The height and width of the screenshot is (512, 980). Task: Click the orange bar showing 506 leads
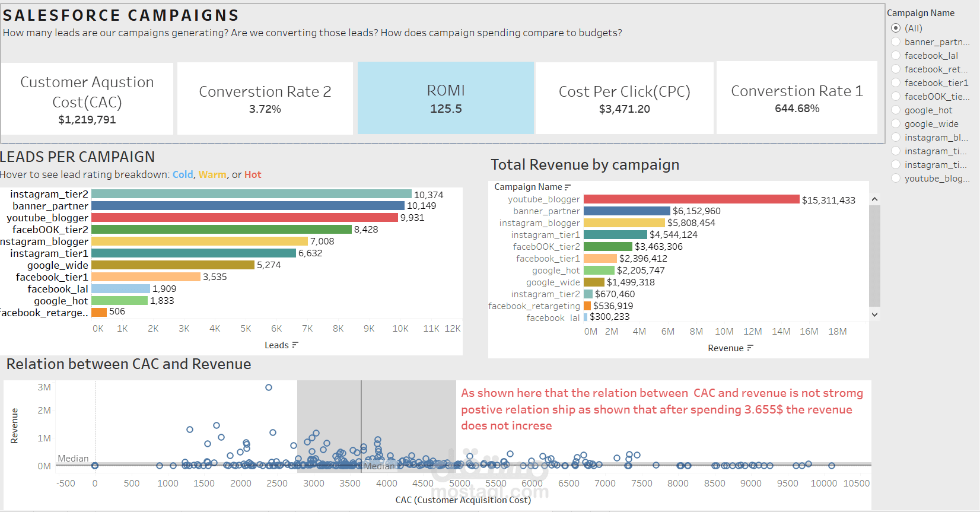[x=99, y=312]
